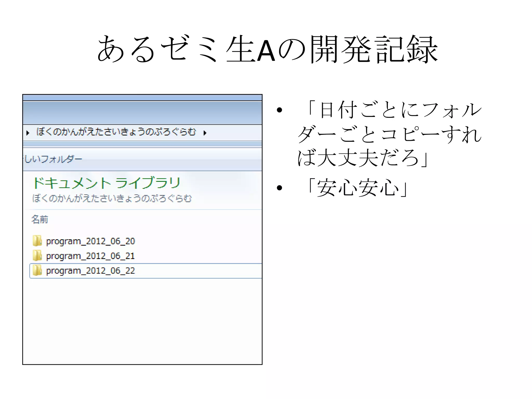Click the bullet dot beside 安心安心
Viewport: 532px width, 399px height.
click(280, 188)
